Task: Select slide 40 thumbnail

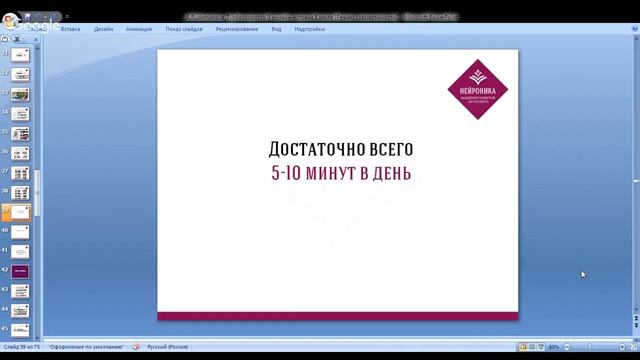Action: [20, 232]
